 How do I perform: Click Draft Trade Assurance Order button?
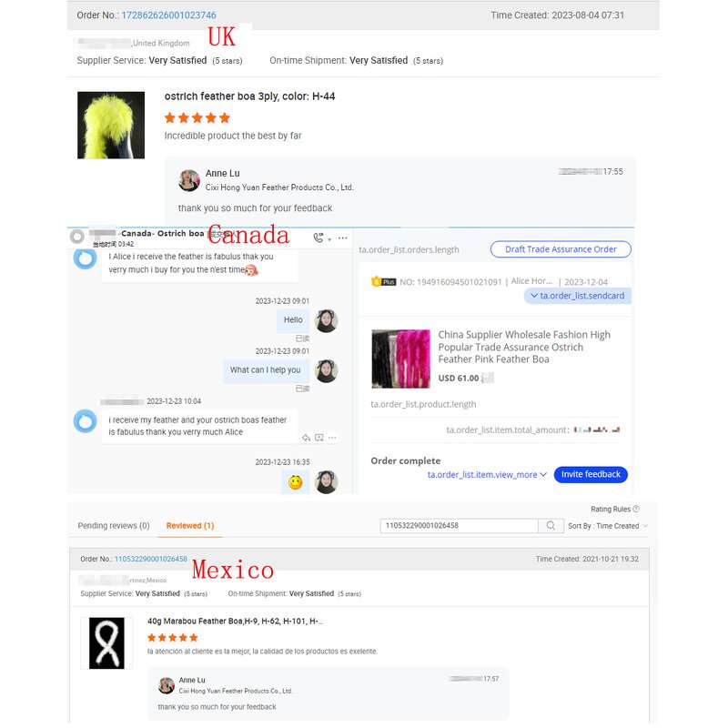[x=561, y=249]
